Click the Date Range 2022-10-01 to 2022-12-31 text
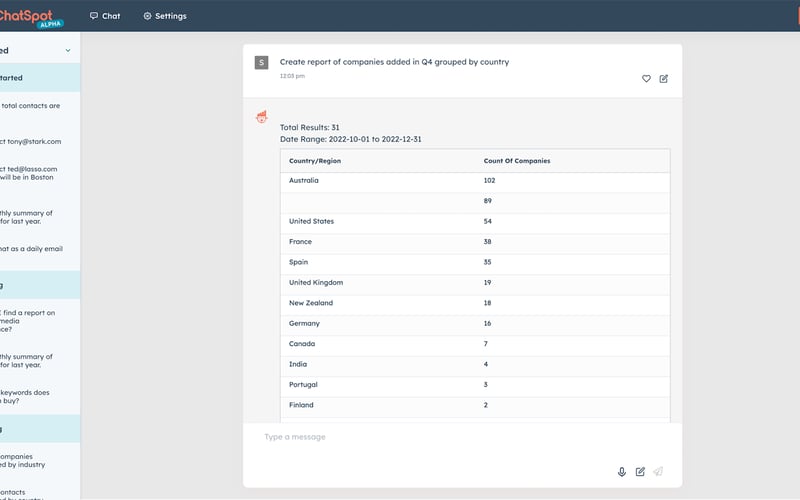Image resolution: width=800 pixels, height=500 pixels. coord(351,139)
